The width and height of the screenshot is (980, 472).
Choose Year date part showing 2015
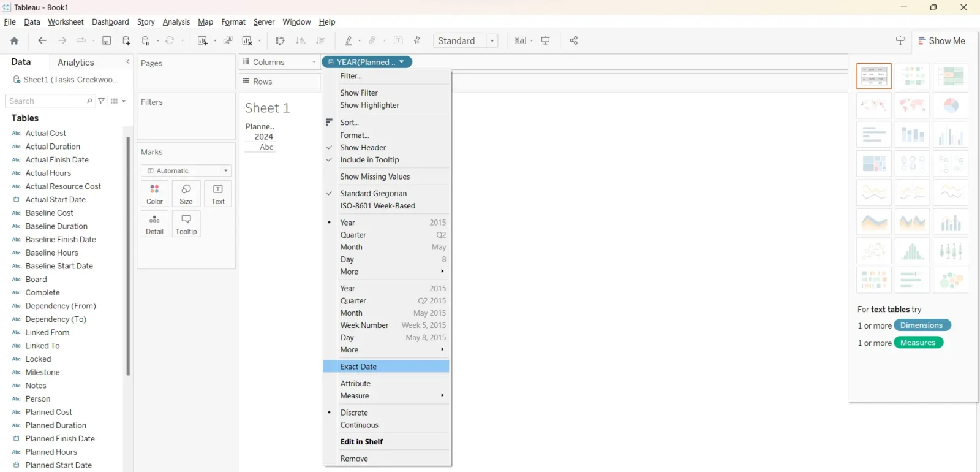386,223
